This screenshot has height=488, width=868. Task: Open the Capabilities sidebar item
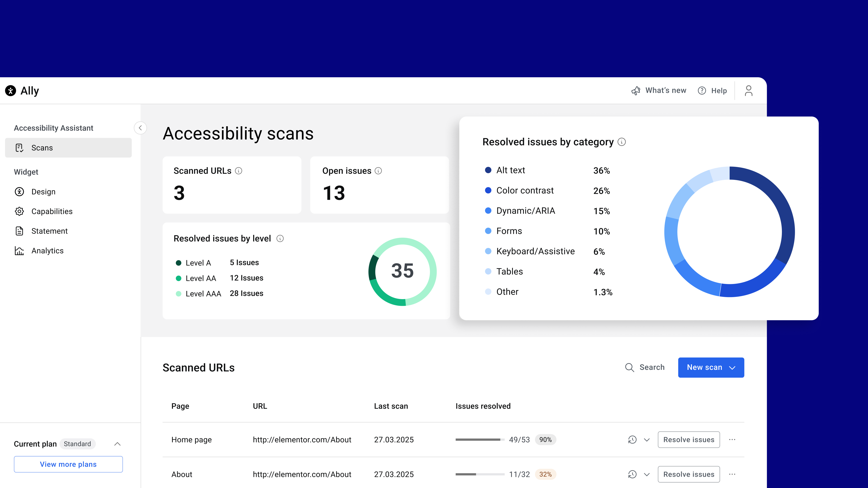click(52, 211)
